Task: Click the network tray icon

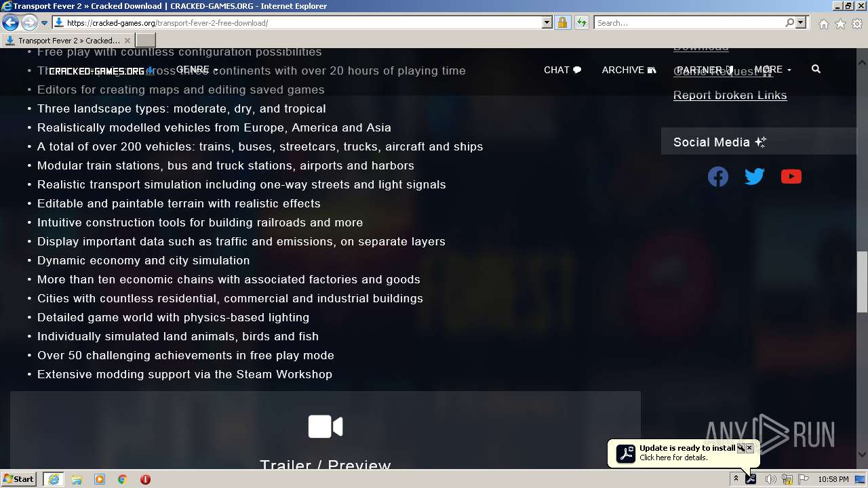Action: (787, 479)
